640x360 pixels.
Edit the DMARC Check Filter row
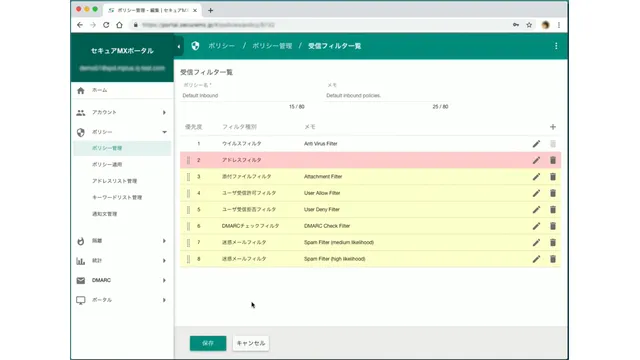(536, 226)
